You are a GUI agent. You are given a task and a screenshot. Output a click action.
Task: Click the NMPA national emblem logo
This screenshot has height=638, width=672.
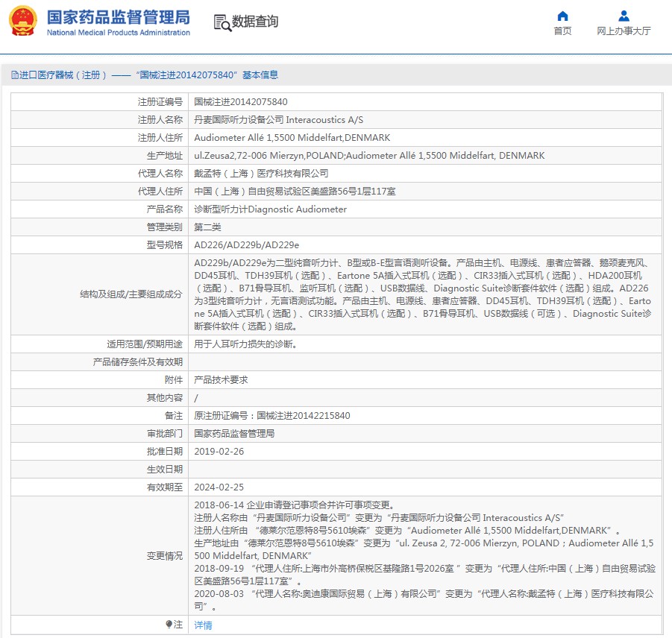(x=22, y=21)
